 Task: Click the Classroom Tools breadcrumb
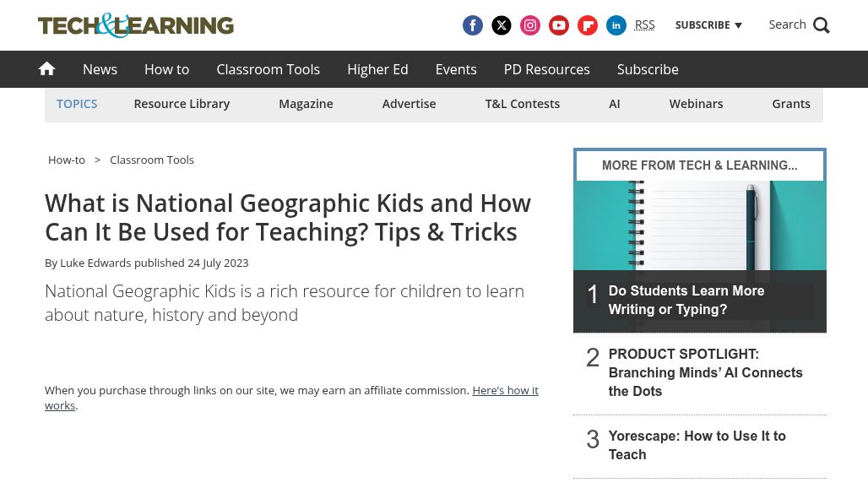point(152,160)
